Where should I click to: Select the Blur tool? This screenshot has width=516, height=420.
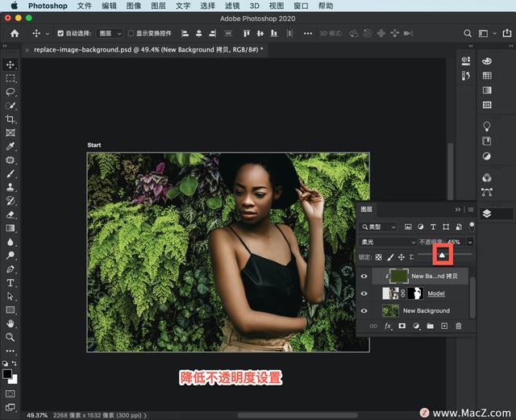tap(10, 242)
